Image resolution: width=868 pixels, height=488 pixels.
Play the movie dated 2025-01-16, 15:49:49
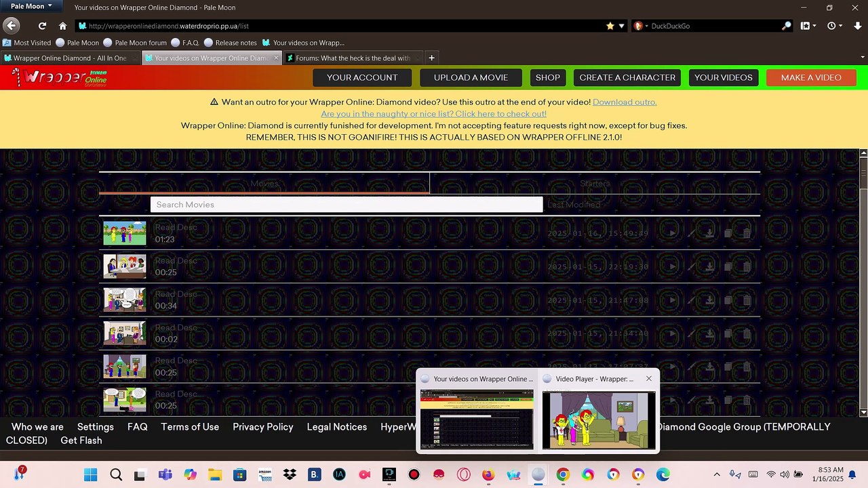[673, 233]
